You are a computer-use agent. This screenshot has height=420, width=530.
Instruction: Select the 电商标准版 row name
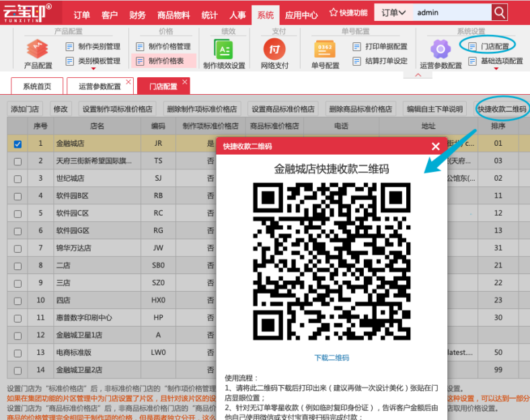[x=74, y=353]
